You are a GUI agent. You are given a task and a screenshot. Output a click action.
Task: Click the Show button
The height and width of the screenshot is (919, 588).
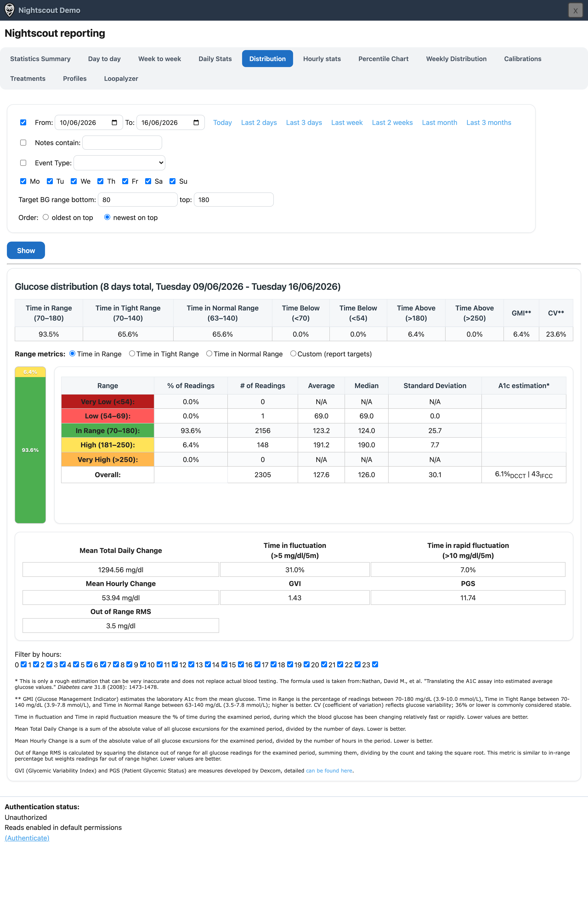(x=26, y=250)
